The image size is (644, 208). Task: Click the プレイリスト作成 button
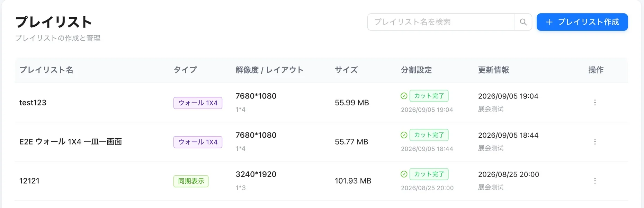[582, 22]
